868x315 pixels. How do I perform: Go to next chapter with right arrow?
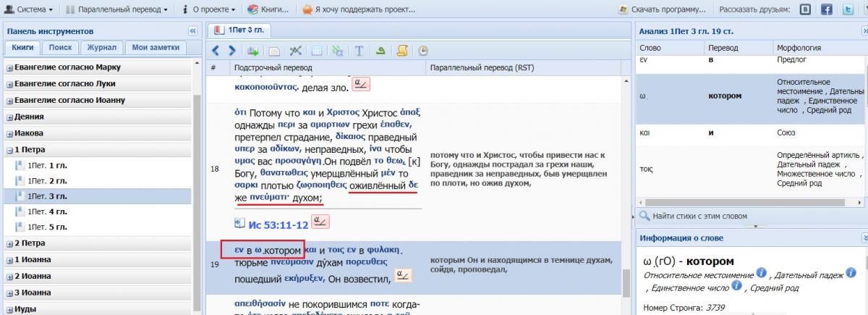point(231,51)
